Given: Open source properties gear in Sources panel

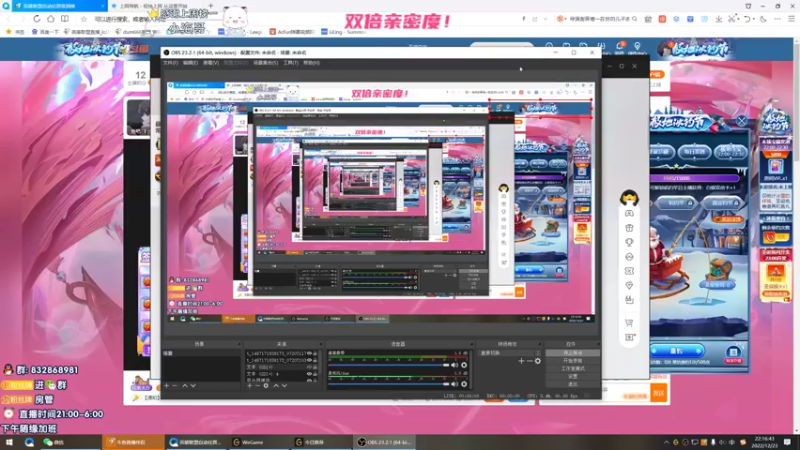Looking at the screenshot, I should (x=266, y=386).
